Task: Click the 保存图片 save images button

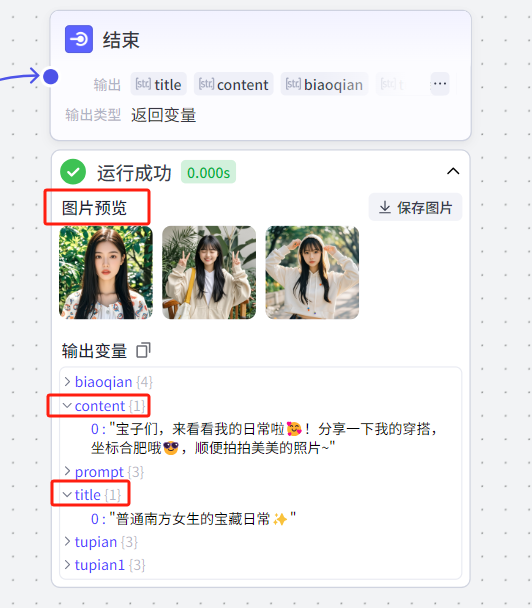Action: [x=415, y=207]
